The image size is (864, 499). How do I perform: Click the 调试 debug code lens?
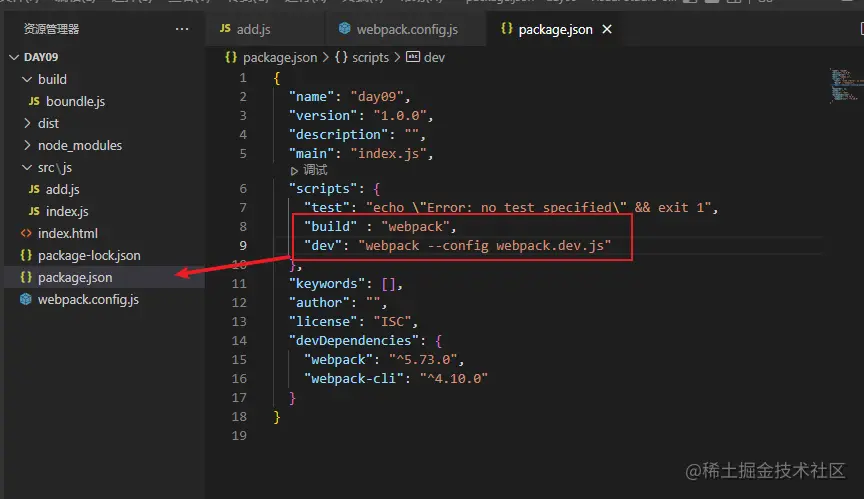tap(309, 170)
